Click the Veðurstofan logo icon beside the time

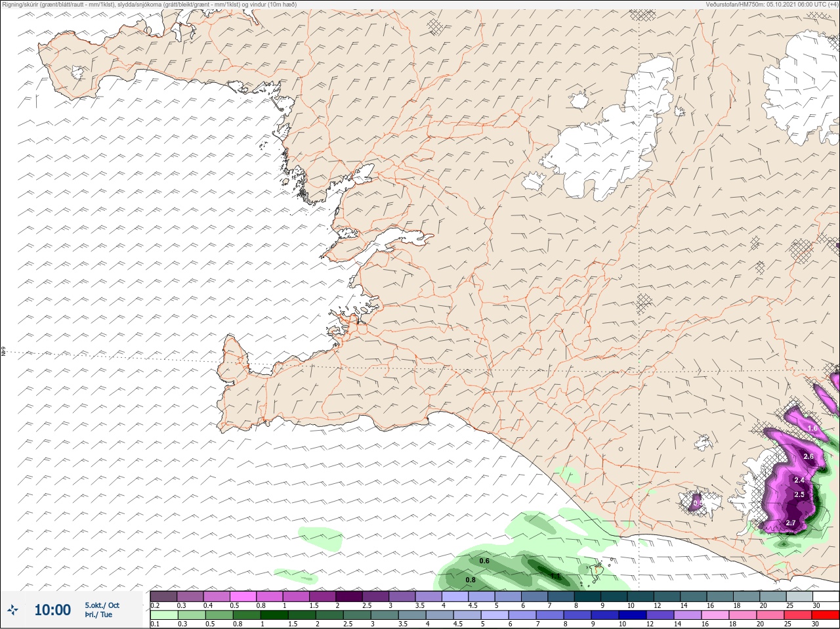[x=12, y=610]
